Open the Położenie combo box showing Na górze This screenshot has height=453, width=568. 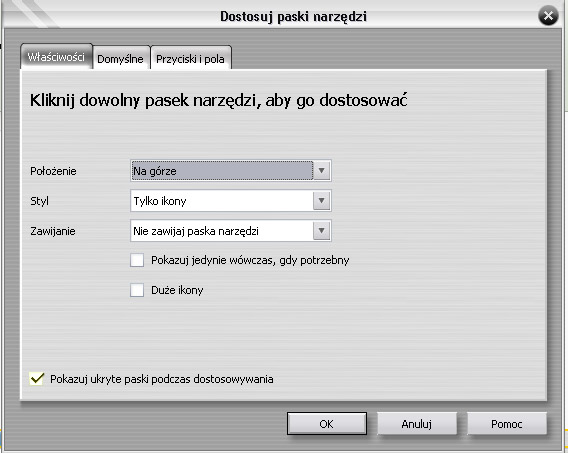click(231, 171)
